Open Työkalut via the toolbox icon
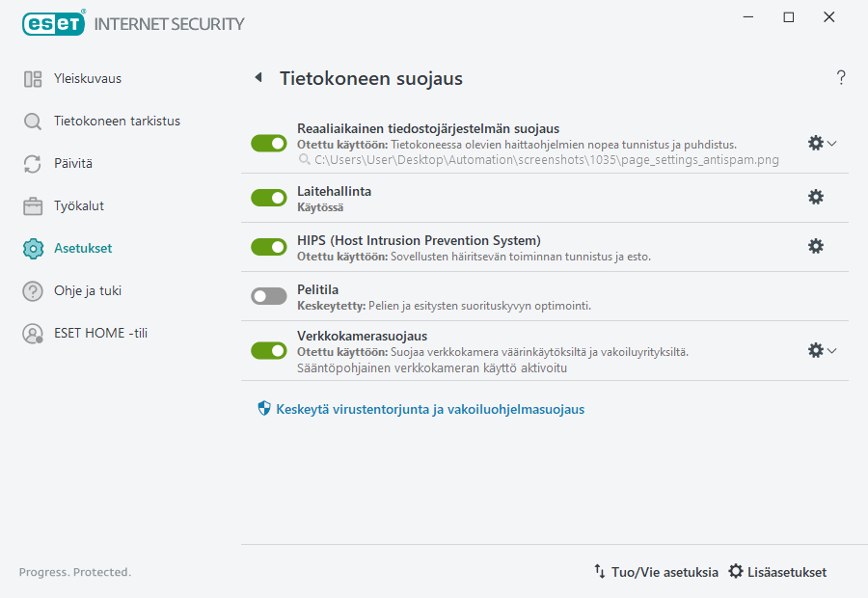This screenshot has height=598, width=868. 32,205
